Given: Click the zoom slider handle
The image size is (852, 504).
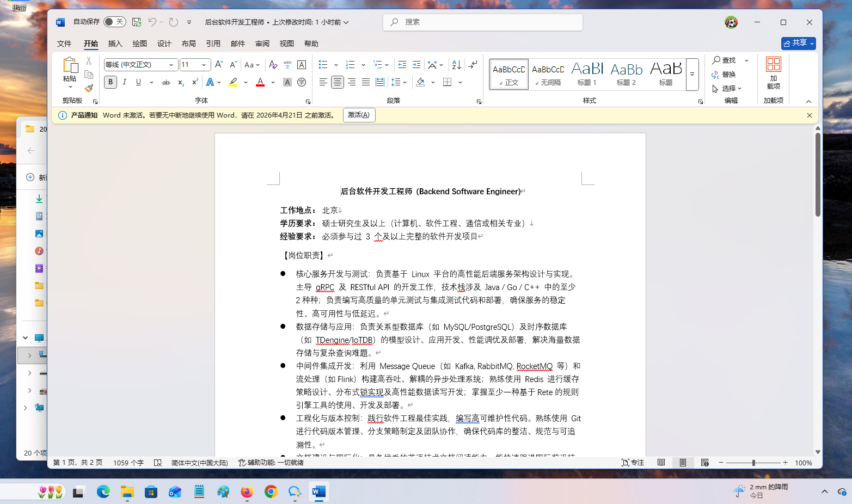Looking at the screenshot, I should point(753,463).
